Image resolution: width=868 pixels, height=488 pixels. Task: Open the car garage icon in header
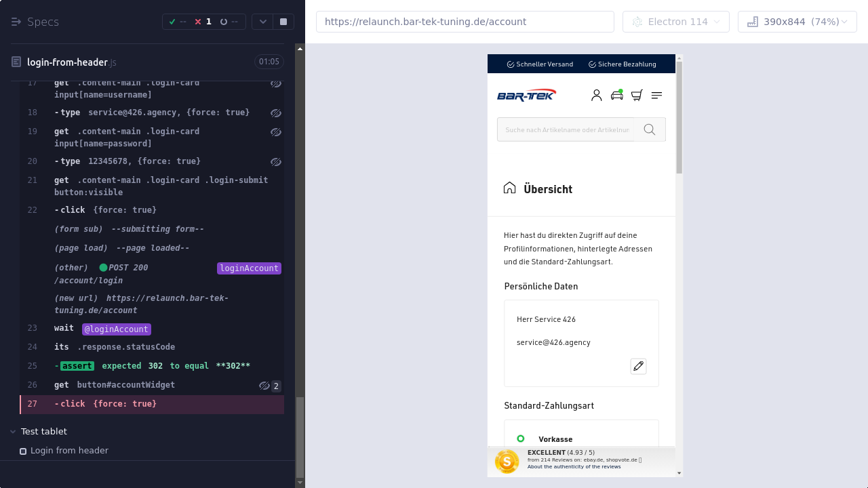(x=616, y=96)
